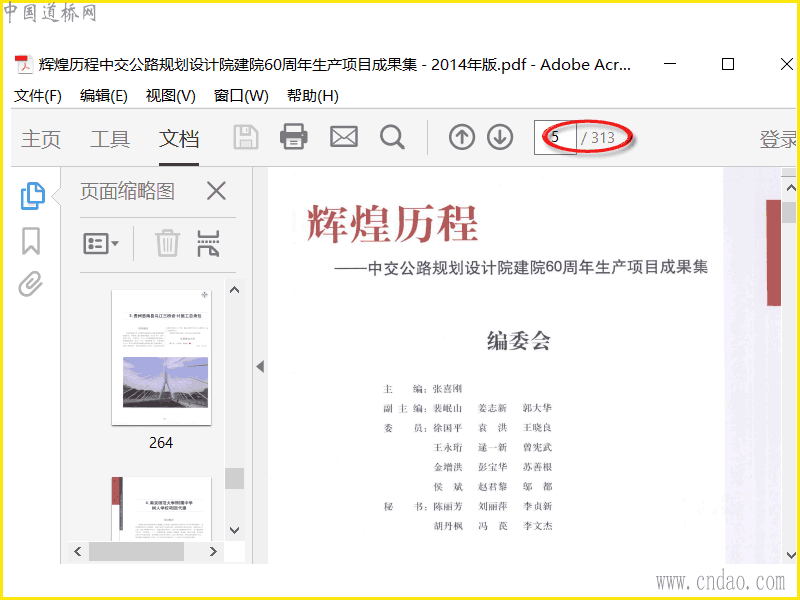Click the delete pages trash icon
The height and width of the screenshot is (600, 800).
coord(167,243)
